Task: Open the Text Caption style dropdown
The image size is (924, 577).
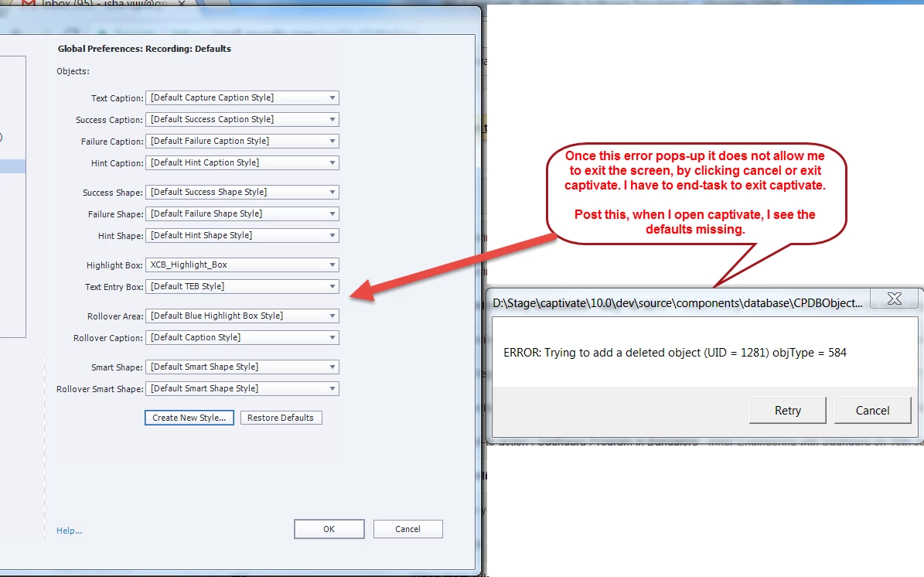Action: point(242,97)
